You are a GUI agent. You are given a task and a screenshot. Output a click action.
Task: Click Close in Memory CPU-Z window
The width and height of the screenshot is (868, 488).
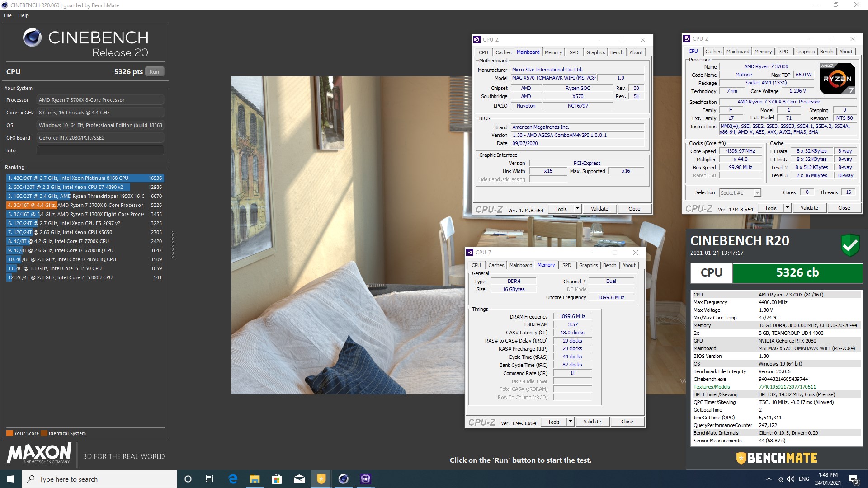click(627, 422)
